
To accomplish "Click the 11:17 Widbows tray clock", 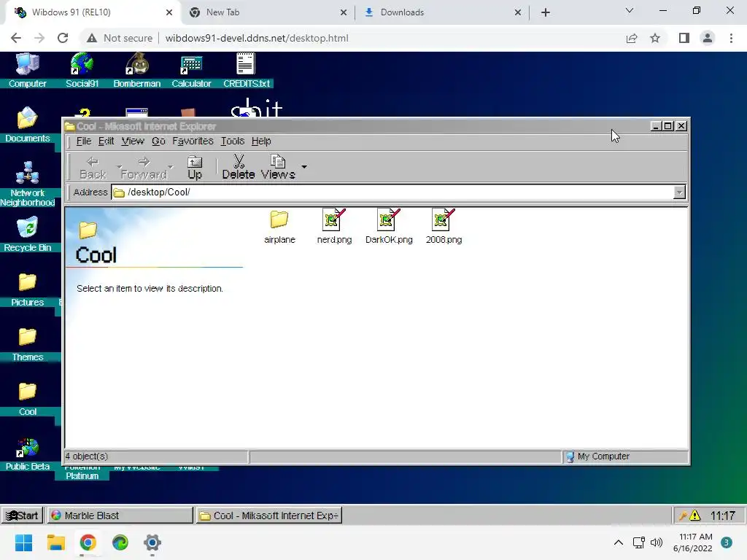I will (723, 516).
